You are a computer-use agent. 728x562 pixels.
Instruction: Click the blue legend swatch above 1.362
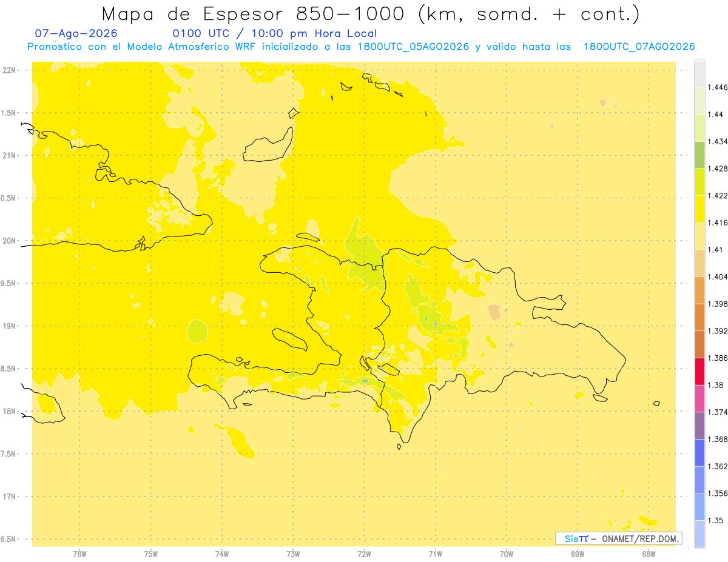click(699, 452)
